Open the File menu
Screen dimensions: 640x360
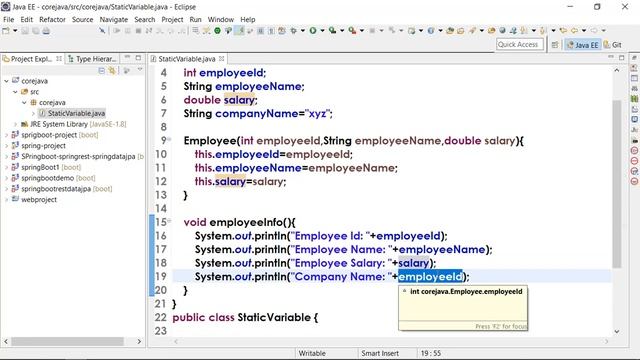click(8, 19)
